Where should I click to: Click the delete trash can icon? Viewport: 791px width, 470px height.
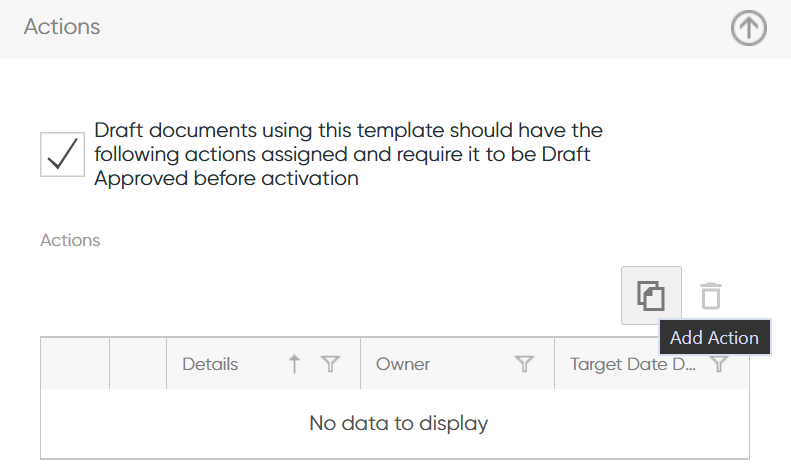(711, 296)
